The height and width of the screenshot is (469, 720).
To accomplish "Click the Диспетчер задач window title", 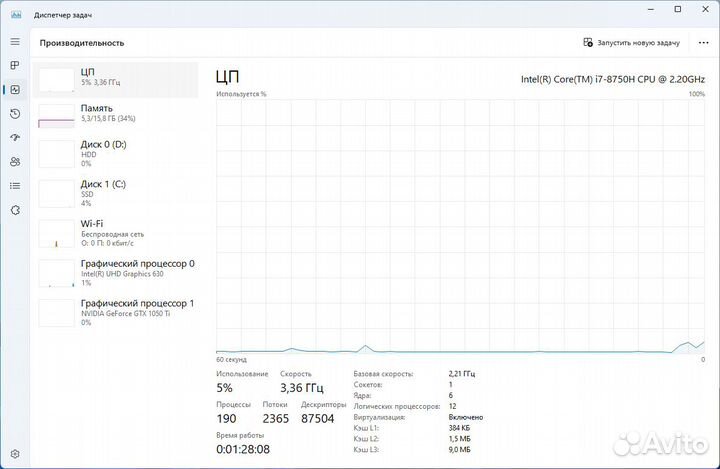I will point(63,15).
